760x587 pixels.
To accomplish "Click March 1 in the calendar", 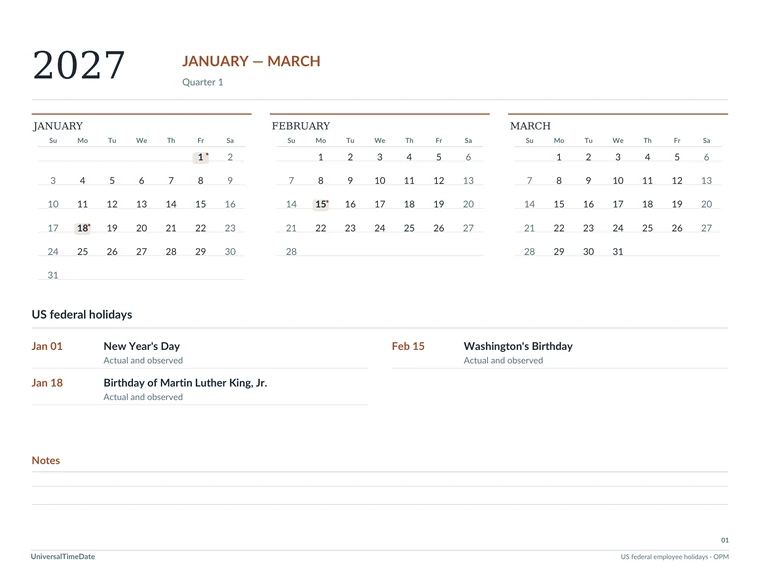I will (x=559, y=157).
